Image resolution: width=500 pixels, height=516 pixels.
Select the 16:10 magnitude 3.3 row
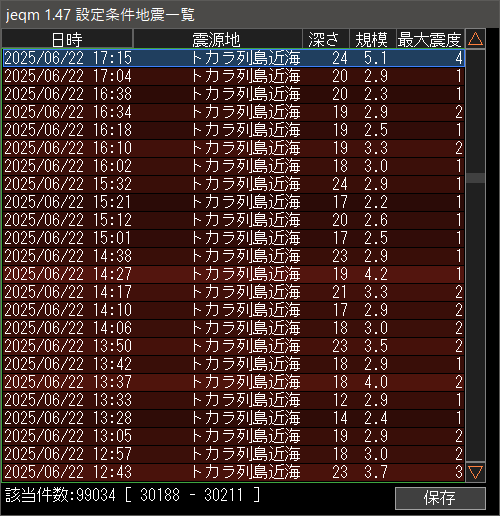pyautogui.click(x=234, y=148)
